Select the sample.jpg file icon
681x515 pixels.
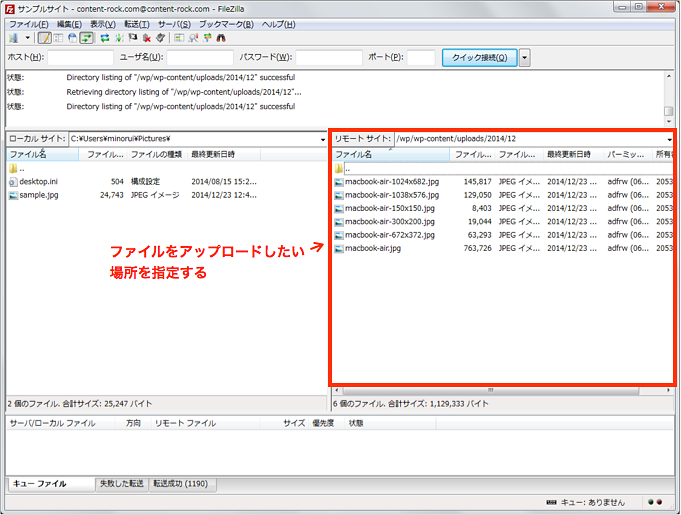13,195
